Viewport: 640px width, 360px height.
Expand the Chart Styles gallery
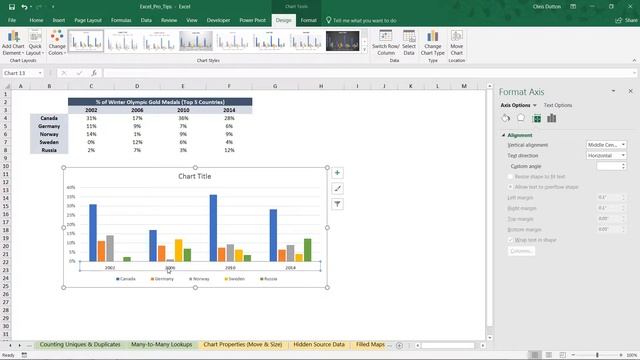(364, 50)
